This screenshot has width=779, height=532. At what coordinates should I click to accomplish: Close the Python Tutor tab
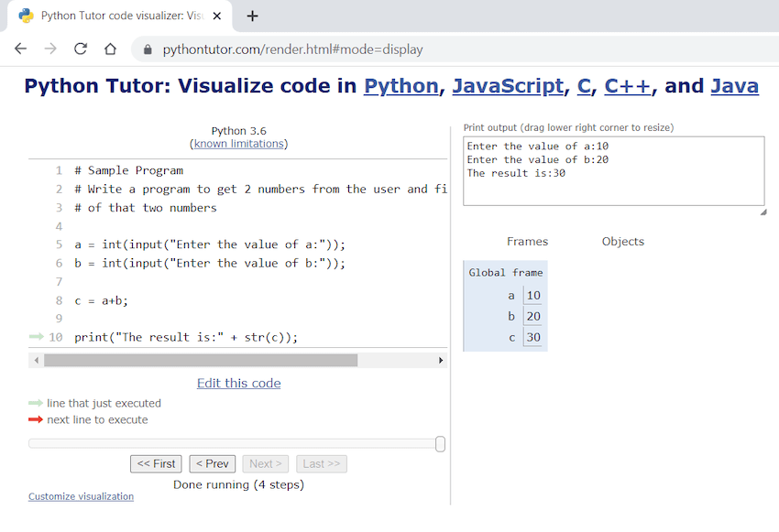[x=216, y=16]
